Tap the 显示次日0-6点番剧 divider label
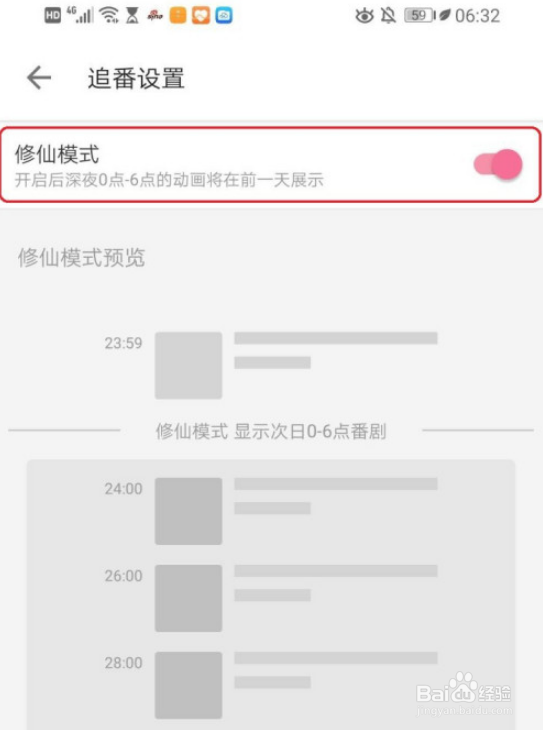 pos(310,431)
